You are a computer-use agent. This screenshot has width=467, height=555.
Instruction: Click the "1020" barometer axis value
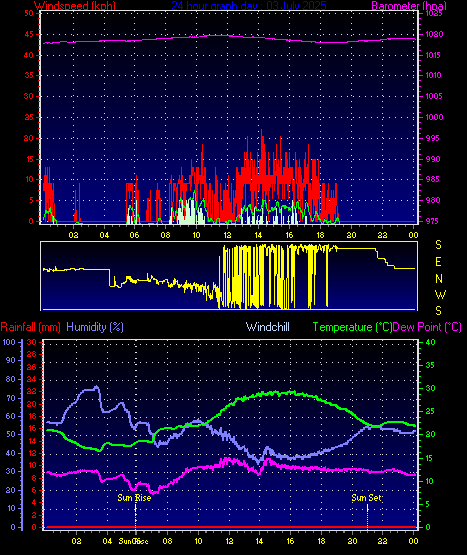(434, 34)
